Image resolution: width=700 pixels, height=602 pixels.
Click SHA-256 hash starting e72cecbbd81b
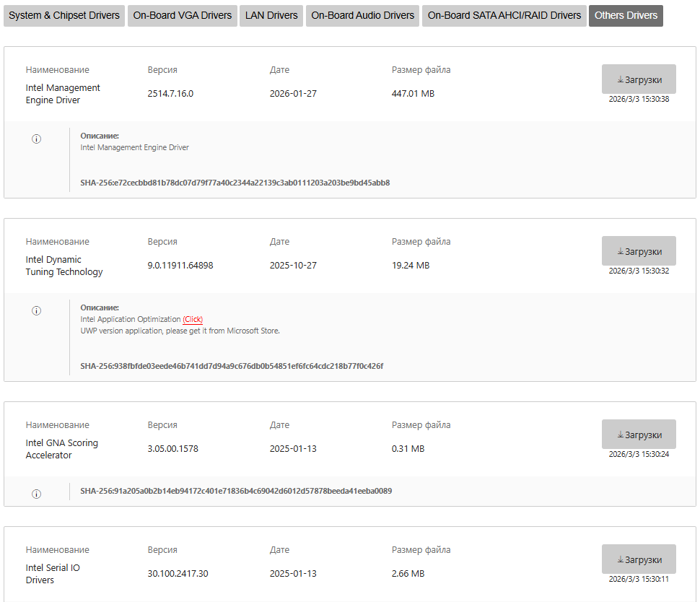235,183
